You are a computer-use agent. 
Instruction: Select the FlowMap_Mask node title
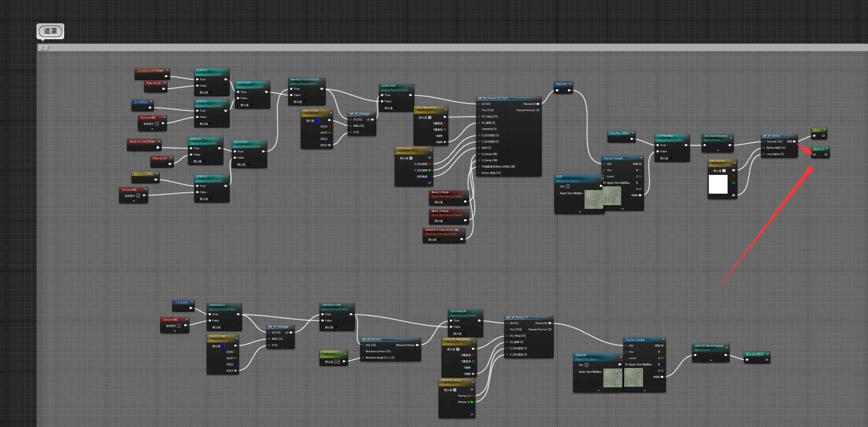point(620,133)
